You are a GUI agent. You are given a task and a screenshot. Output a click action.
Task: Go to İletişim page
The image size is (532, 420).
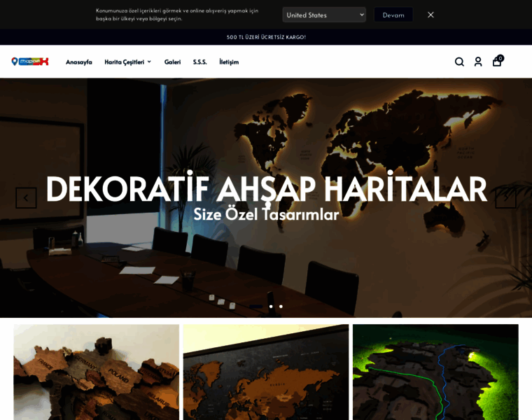(229, 62)
